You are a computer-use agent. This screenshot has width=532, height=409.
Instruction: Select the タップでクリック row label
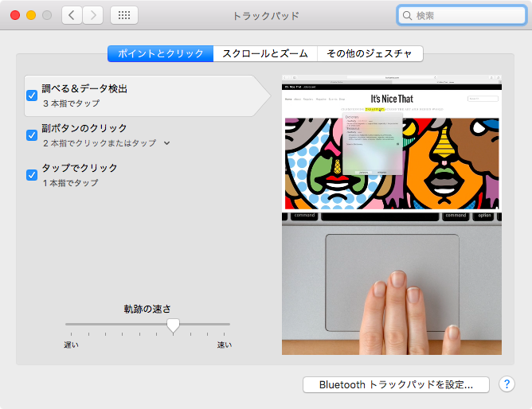[x=80, y=168]
